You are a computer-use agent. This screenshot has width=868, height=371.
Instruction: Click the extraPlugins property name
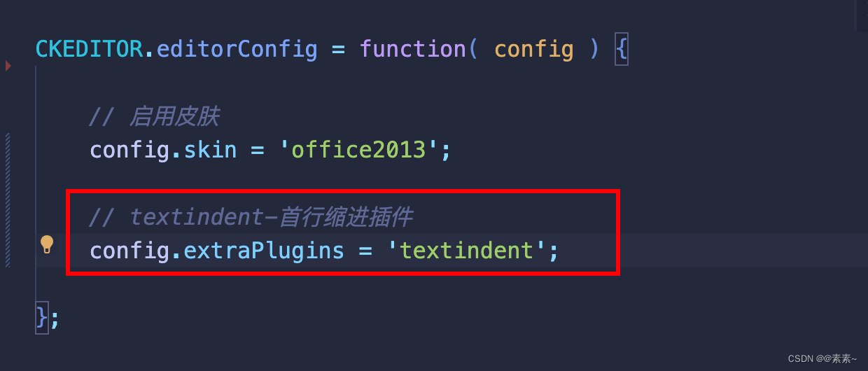(x=264, y=251)
